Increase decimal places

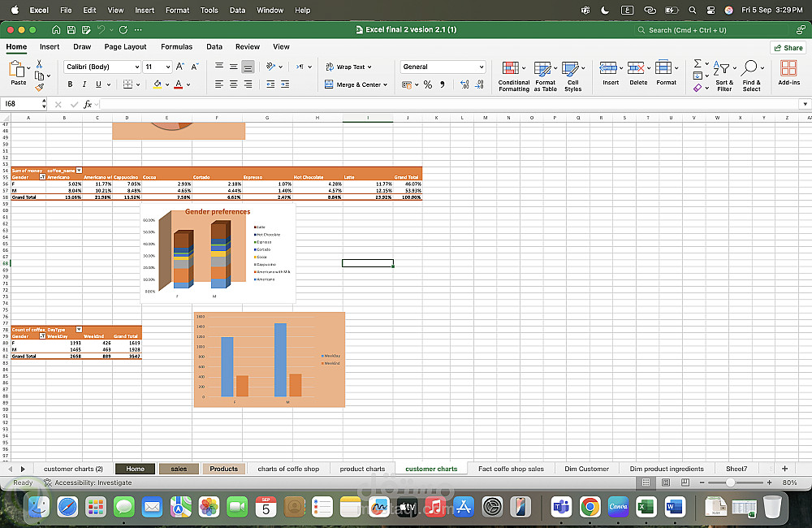[464, 84]
